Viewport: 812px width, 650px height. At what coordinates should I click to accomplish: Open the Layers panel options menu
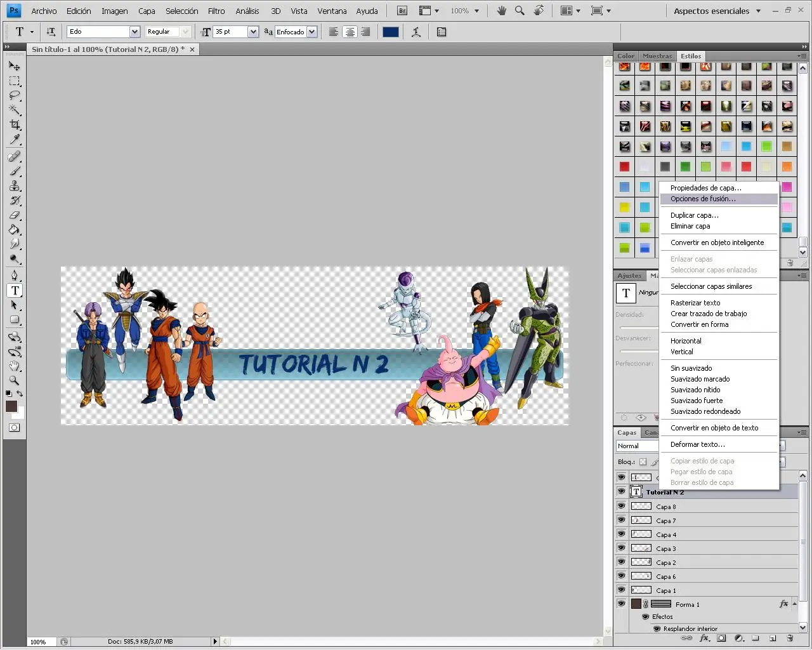(x=802, y=432)
